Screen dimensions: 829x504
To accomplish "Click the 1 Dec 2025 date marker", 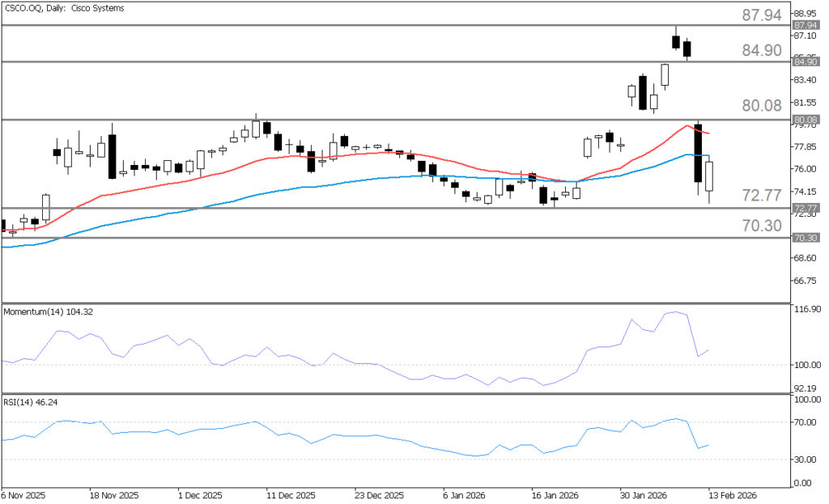I will pos(199,495).
